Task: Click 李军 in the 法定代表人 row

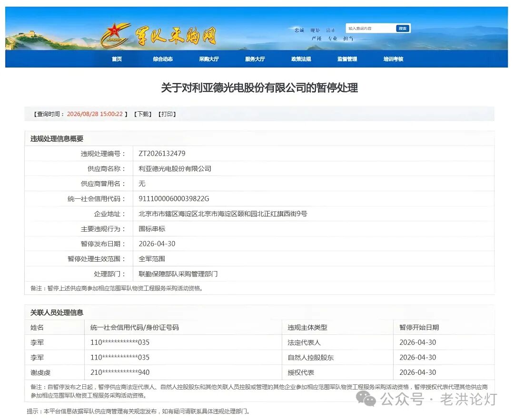Action: click(37, 342)
